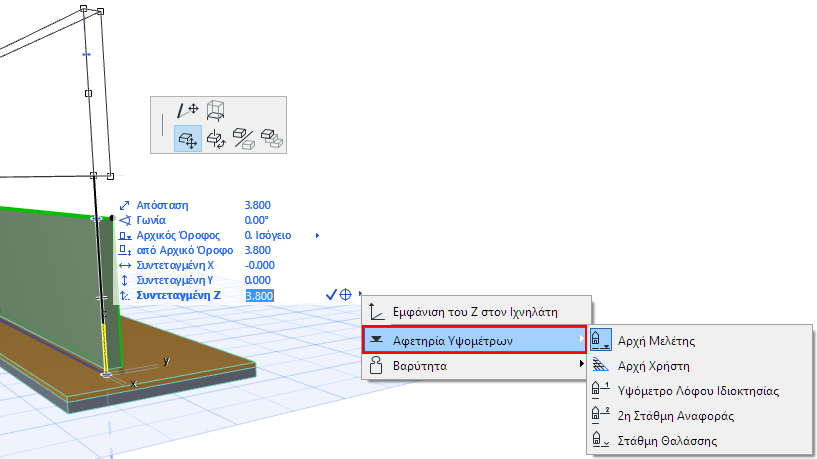817x459 pixels.
Task: Click the crosshair origin icon in tracker
Action: [x=345, y=295]
